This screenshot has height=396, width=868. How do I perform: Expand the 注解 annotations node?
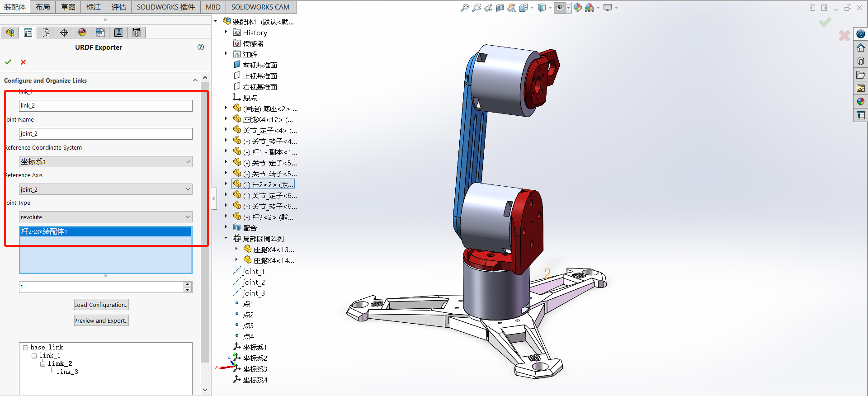tap(226, 54)
